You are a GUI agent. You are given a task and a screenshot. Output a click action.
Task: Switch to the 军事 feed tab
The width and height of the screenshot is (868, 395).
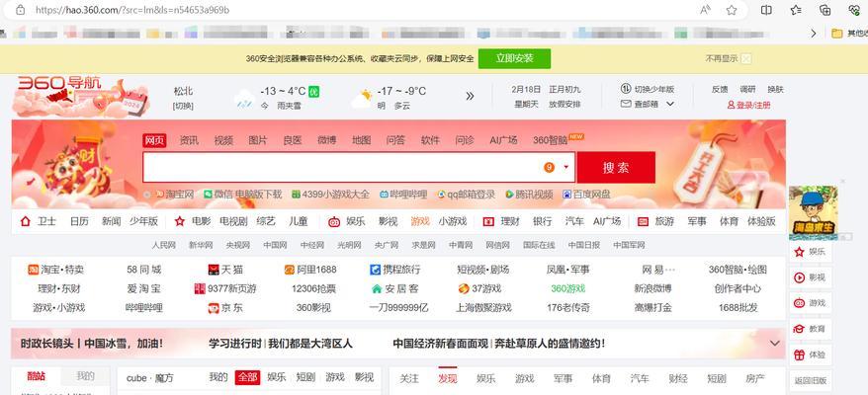pyautogui.click(x=563, y=378)
